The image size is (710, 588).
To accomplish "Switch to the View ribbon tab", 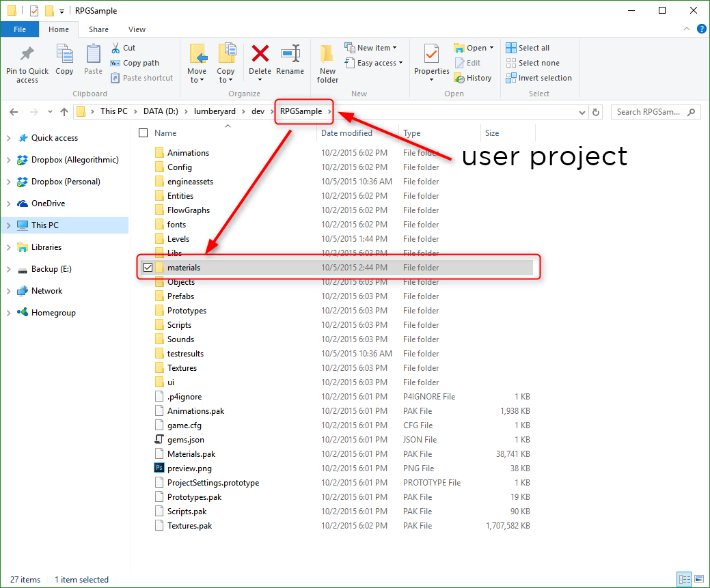I will tap(137, 29).
